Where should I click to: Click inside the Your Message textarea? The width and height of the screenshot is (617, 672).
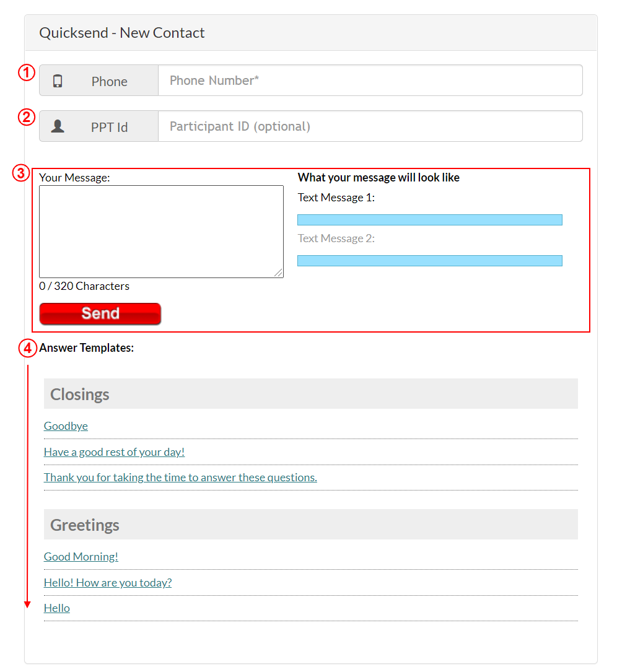(x=161, y=232)
